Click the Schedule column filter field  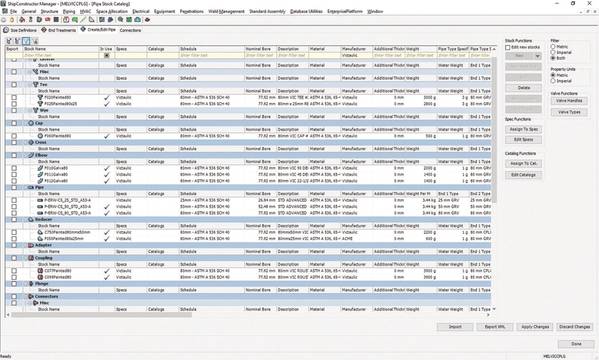pyautogui.click(x=212, y=55)
